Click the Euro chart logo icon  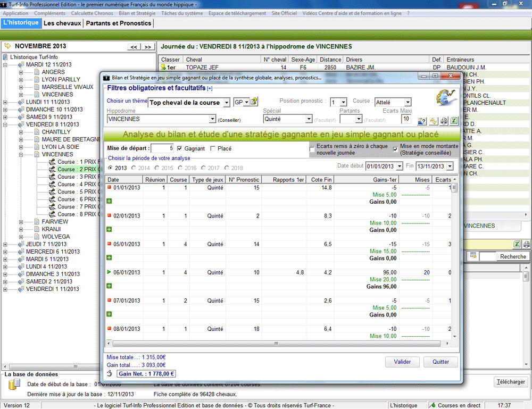tap(446, 97)
